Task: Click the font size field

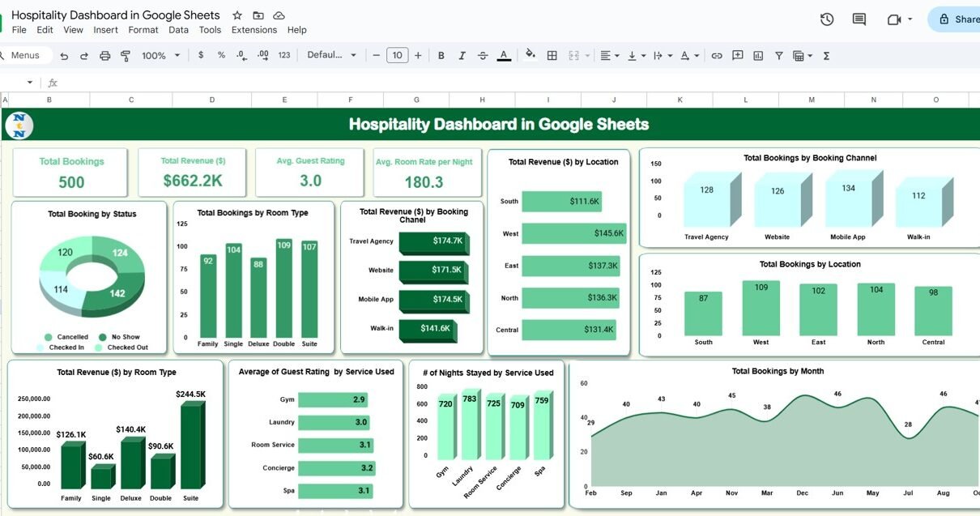Action: tap(397, 56)
